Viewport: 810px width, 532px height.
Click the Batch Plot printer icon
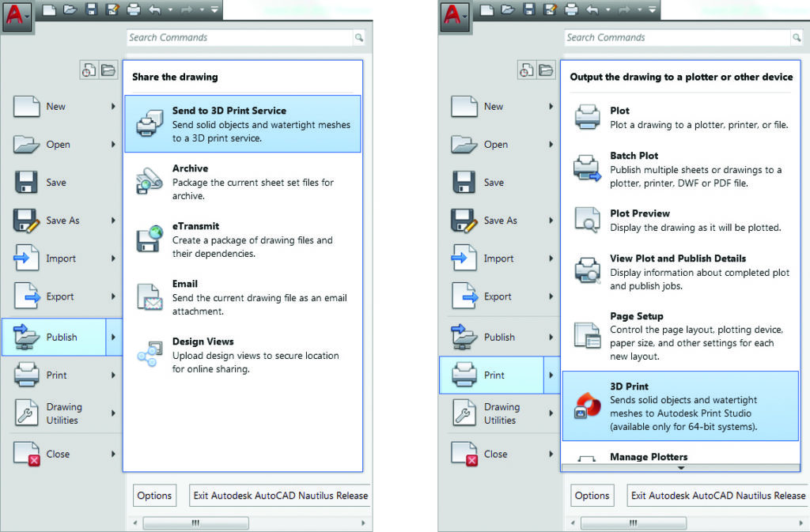tap(588, 168)
